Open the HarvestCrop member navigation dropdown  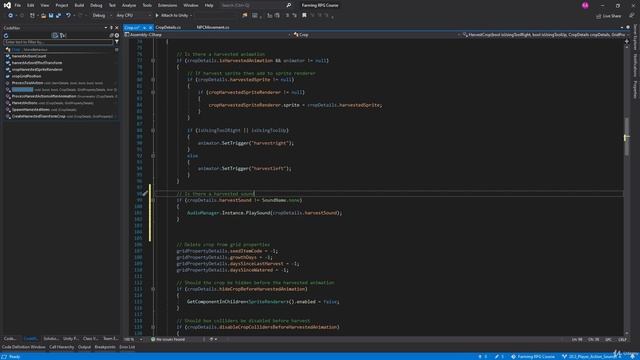pyautogui.click(x=546, y=35)
